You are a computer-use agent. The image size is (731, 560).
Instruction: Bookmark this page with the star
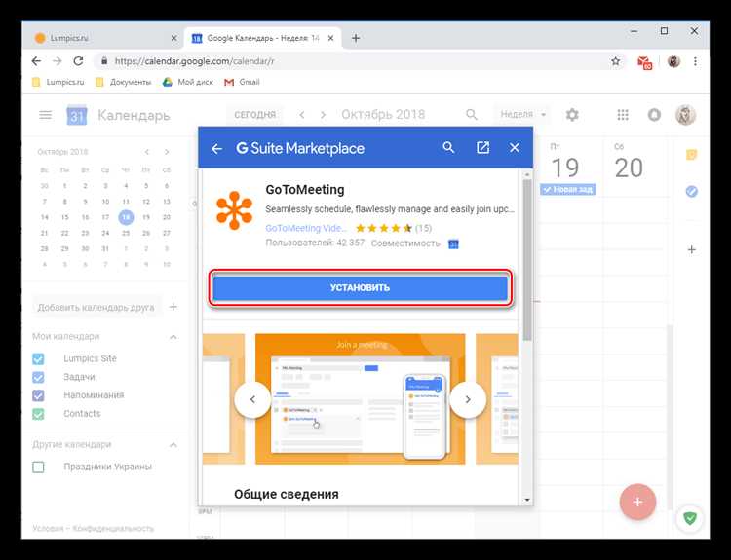[615, 61]
